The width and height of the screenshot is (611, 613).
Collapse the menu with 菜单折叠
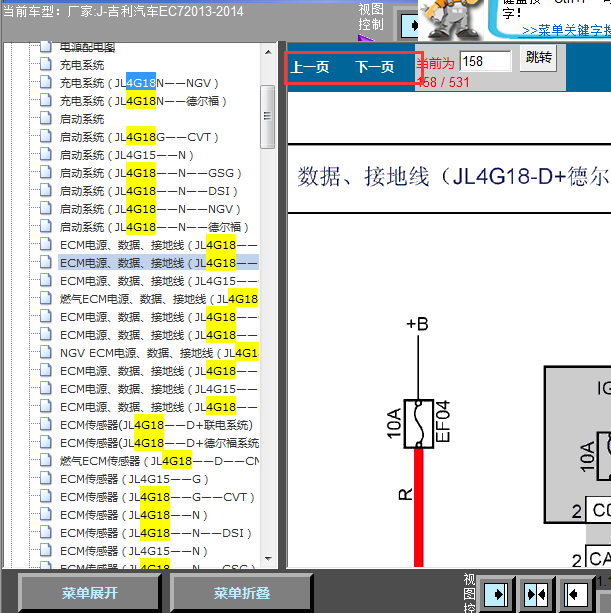pyautogui.click(x=241, y=593)
